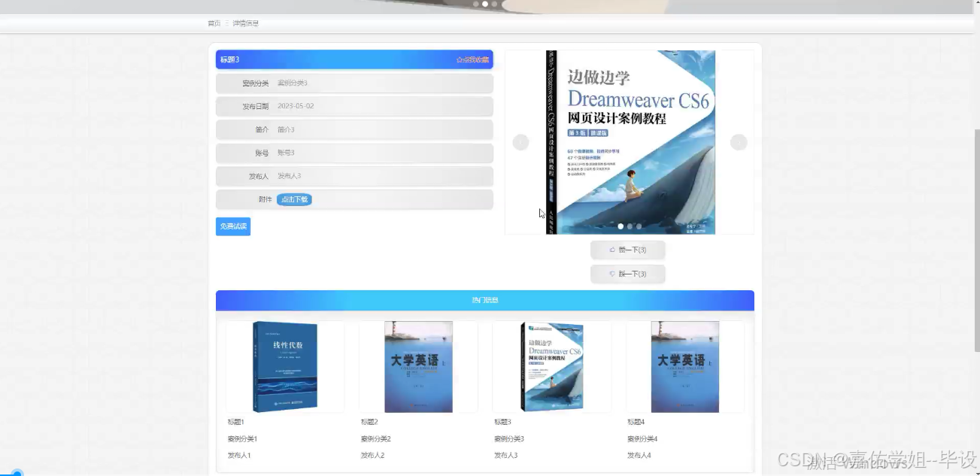The width and height of the screenshot is (980, 476).
Task: Click the 标题2 text in hot list
Action: pyautogui.click(x=369, y=422)
